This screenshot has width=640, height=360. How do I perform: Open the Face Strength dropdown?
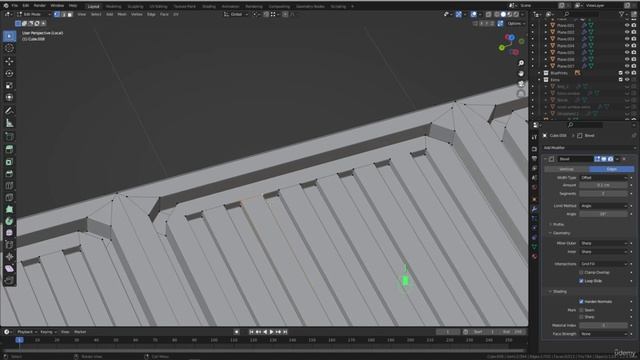[x=604, y=334]
